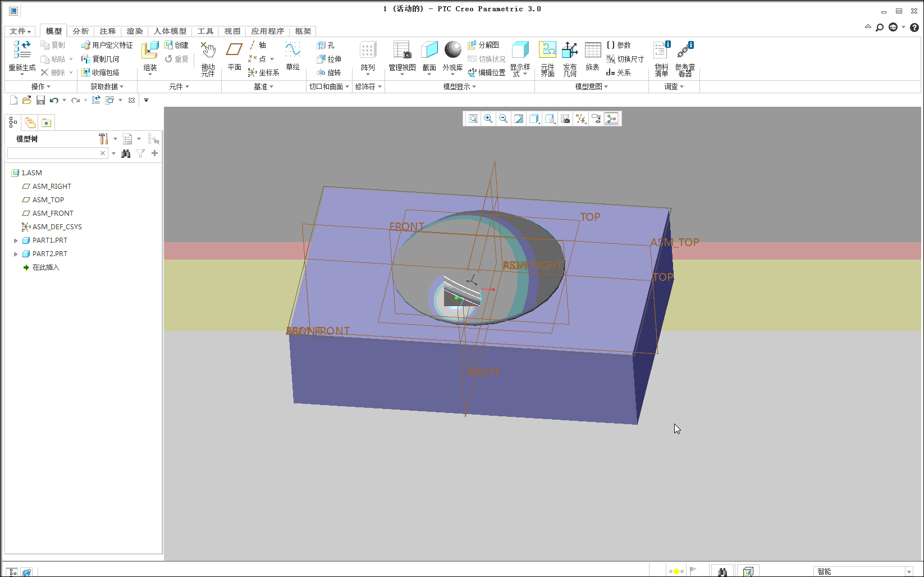The width and height of the screenshot is (924, 577).
Task: Toggle the spin center display button
Action: 611,119
